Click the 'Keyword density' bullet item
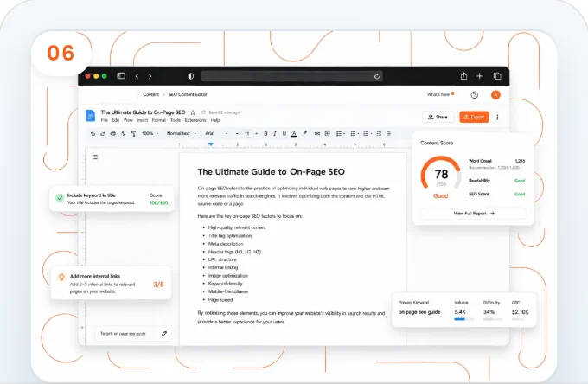 point(226,284)
